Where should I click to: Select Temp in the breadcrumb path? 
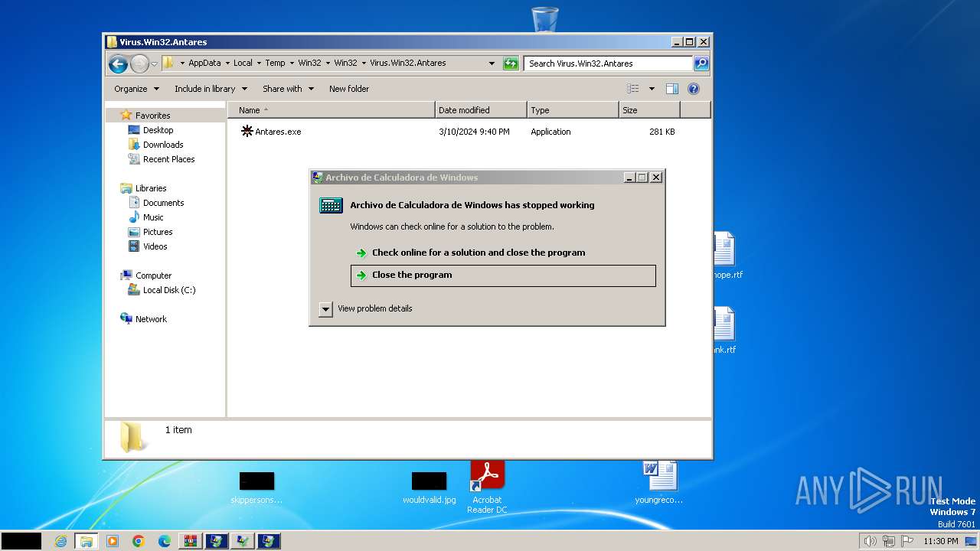[275, 64]
